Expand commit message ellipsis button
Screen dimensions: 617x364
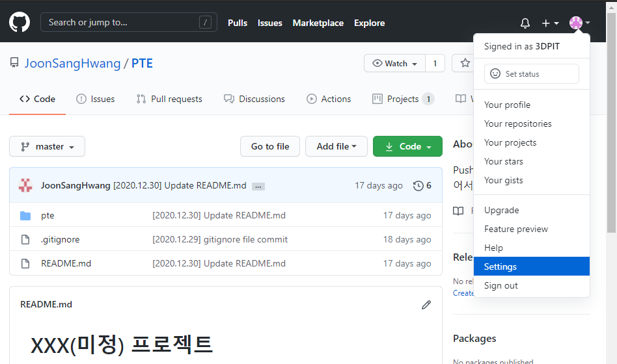click(x=258, y=187)
